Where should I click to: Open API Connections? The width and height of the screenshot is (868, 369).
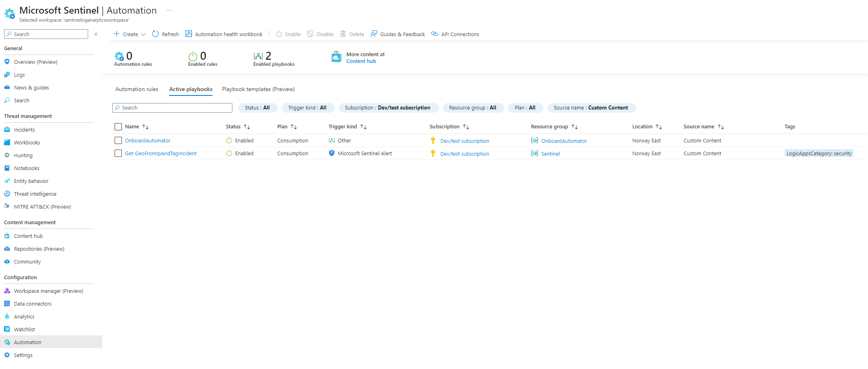455,34
